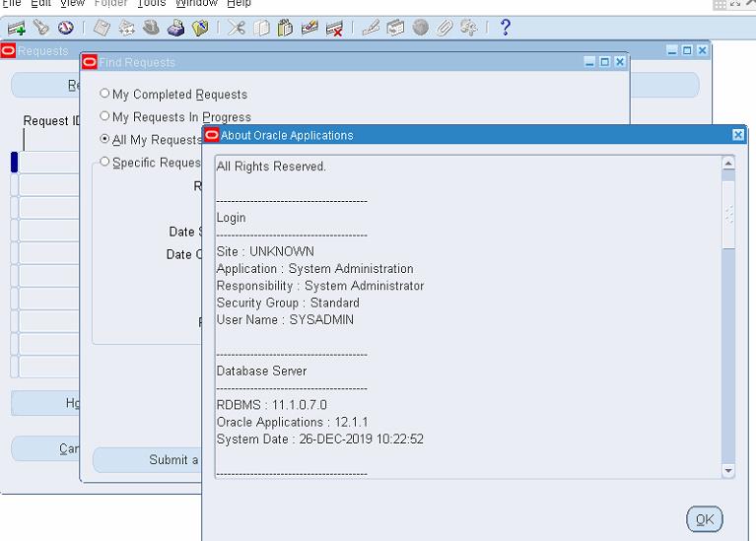Viewport: 756px width, 541px height.
Task: Click the Attachments paperclip icon
Action: pos(445,28)
